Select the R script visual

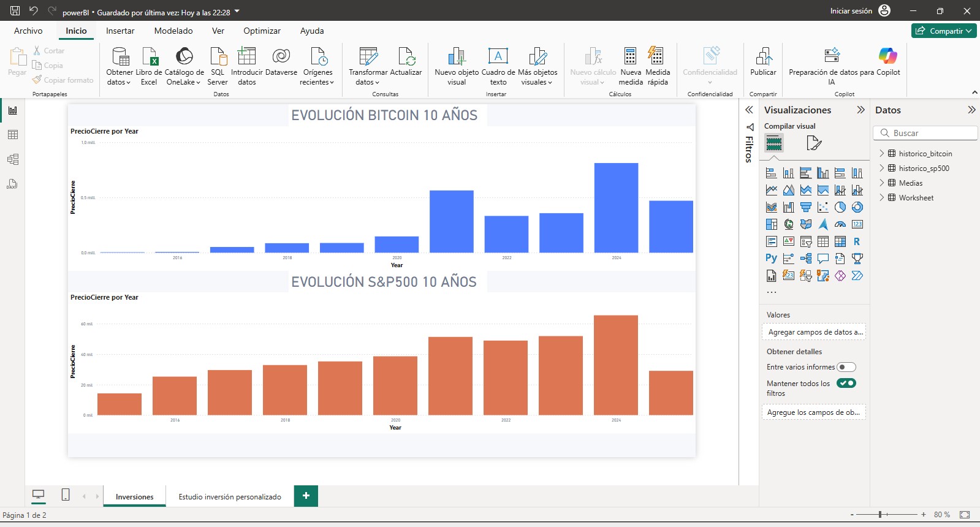coord(857,241)
